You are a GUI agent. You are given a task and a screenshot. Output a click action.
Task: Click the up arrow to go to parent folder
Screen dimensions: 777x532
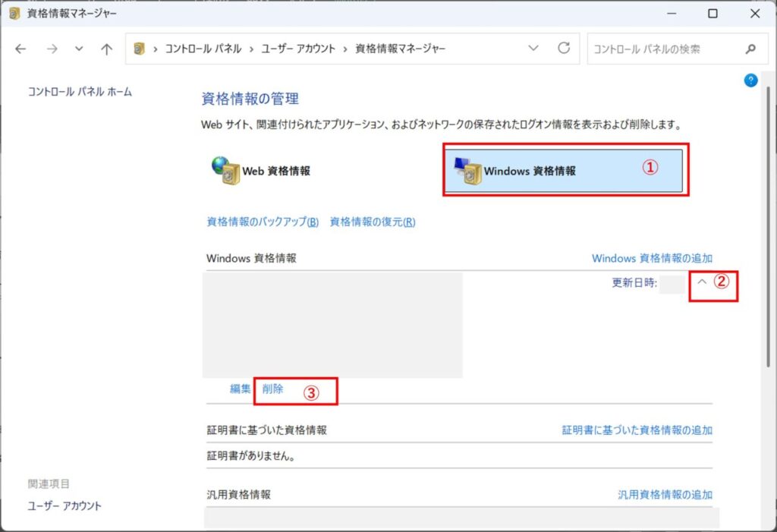106,48
